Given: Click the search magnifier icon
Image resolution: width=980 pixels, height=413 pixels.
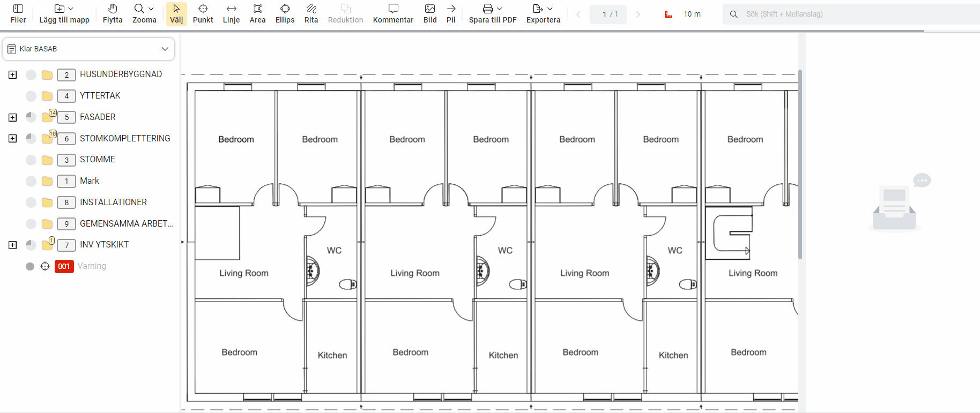Looking at the screenshot, I should tap(734, 14).
